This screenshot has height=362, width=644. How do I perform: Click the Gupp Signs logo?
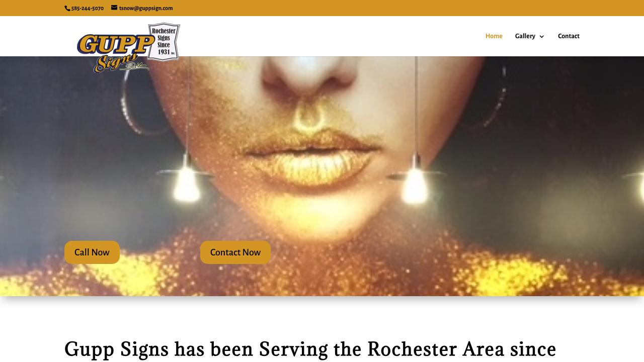coord(128,48)
